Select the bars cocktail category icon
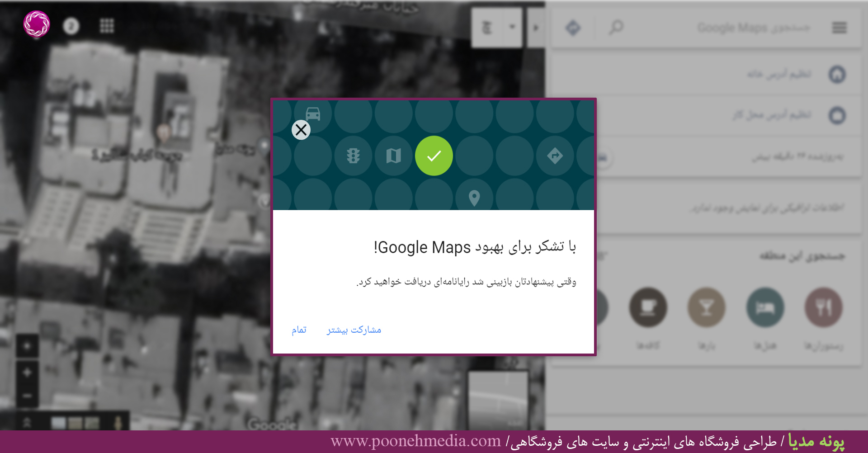The height and width of the screenshot is (453, 868). [707, 307]
